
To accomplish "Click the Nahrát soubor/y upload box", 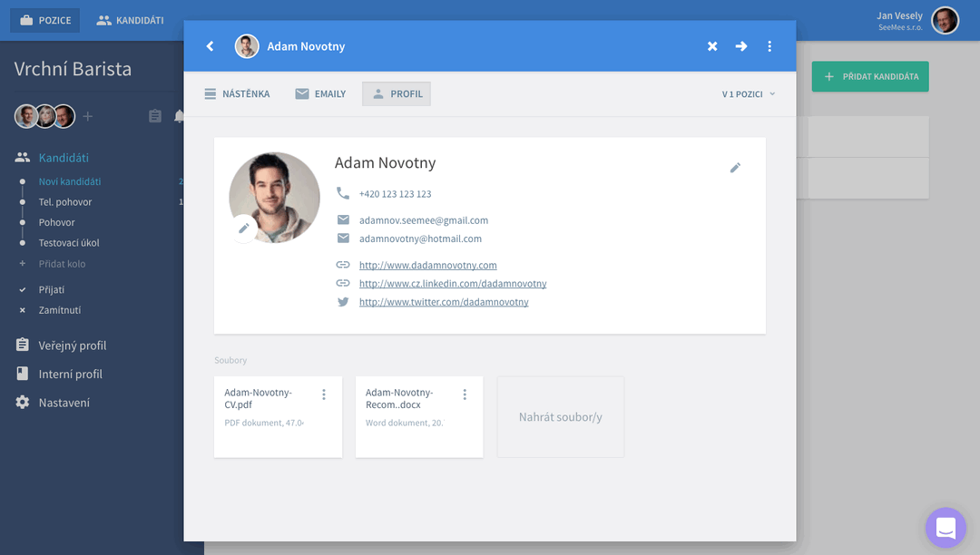I will coord(561,416).
